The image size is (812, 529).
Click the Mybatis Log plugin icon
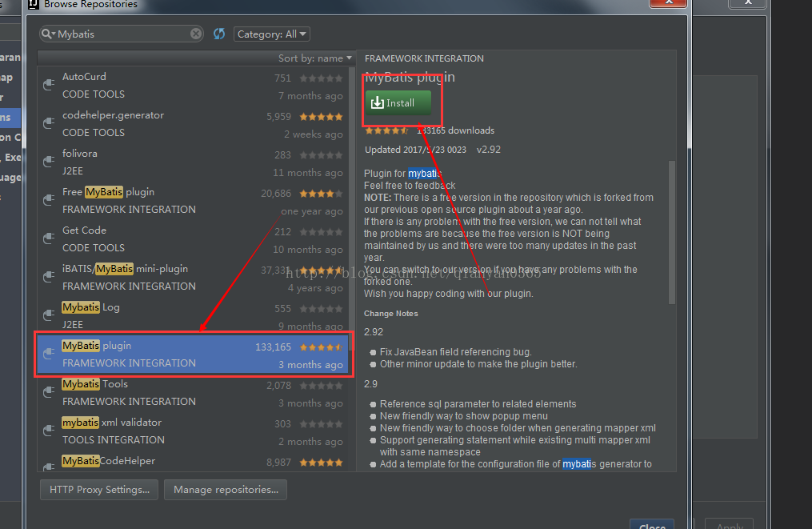coord(49,315)
